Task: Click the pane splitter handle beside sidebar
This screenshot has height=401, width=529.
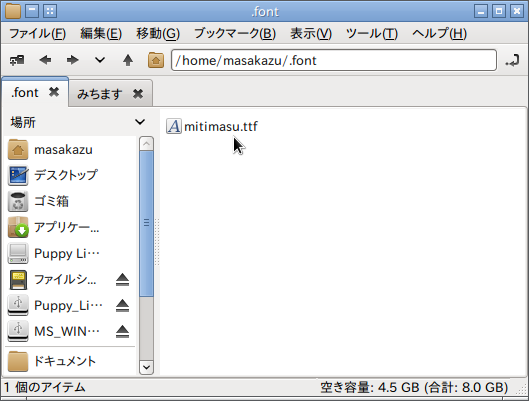Action: [x=157, y=241]
